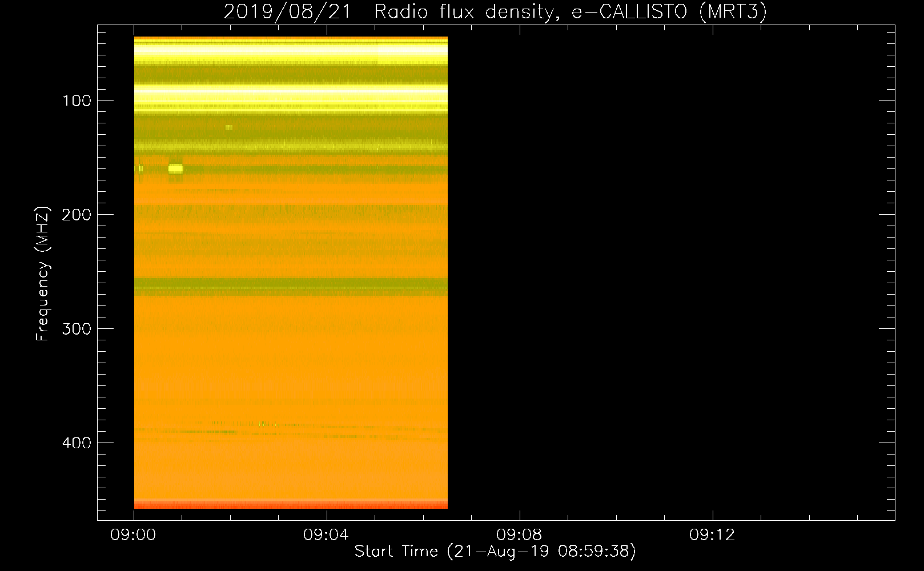924x571 pixels.
Task: Click the small bright spot near 125 MHz
Action: (229, 127)
